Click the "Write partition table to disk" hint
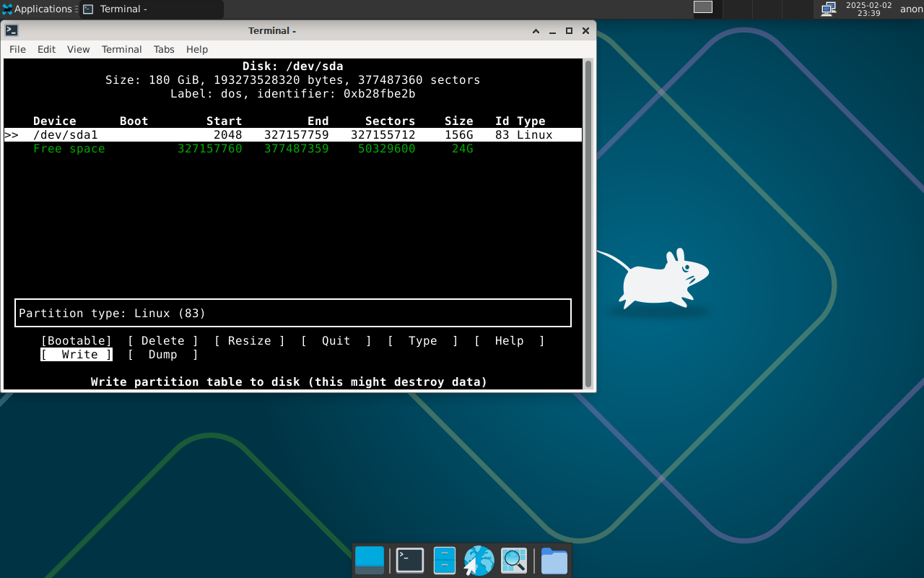924x578 pixels. click(x=289, y=382)
